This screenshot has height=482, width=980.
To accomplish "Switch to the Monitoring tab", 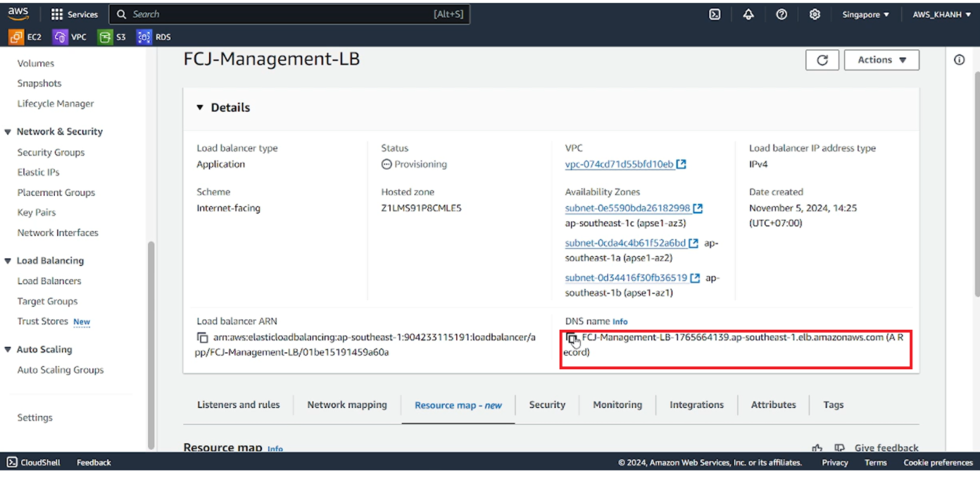I will click(617, 405).
